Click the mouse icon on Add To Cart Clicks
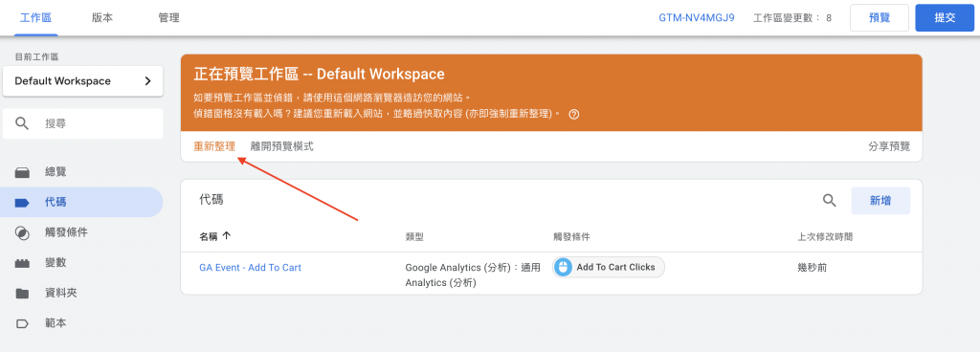 tap(564, 267)
